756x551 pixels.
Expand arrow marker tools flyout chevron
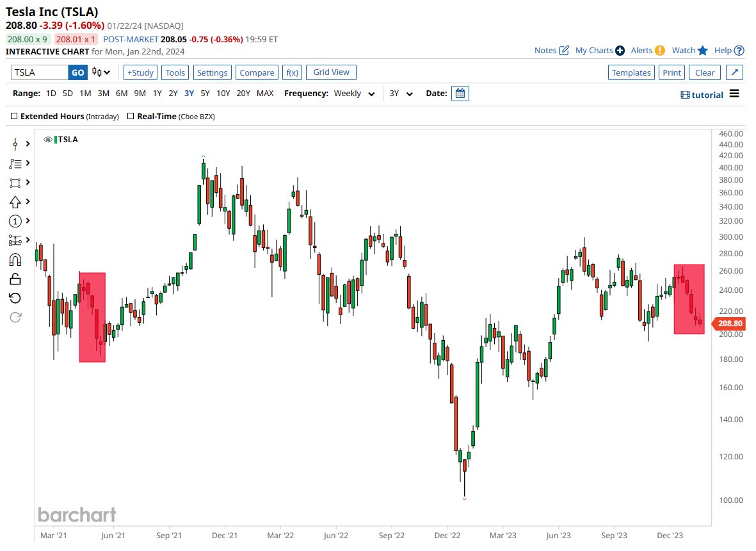tap(28, 202)
